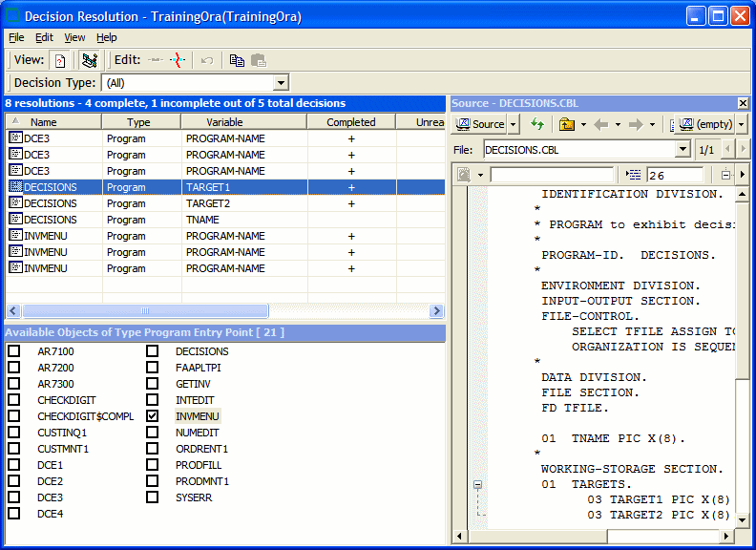Image resolution: width=756 pixels, height=550 pixels.
Task: Click the red link edit icon
Action: pyautogui.click(x=178, y=60)
